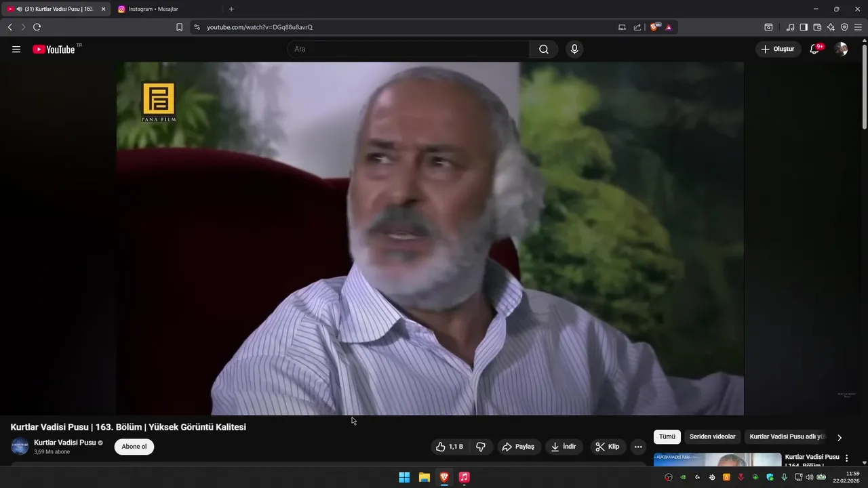Screen dimensions: 868x488
Task: Like the video (1,1 B)
Action: tap(450, 447)
